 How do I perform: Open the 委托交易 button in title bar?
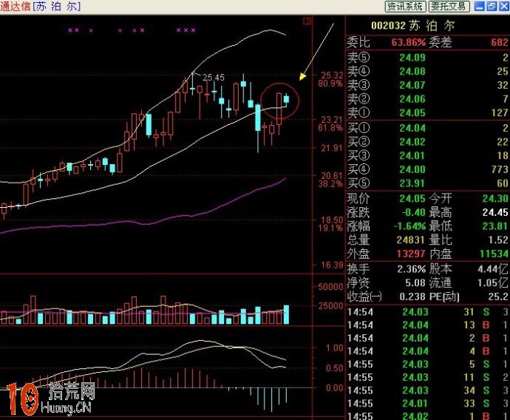449,7
